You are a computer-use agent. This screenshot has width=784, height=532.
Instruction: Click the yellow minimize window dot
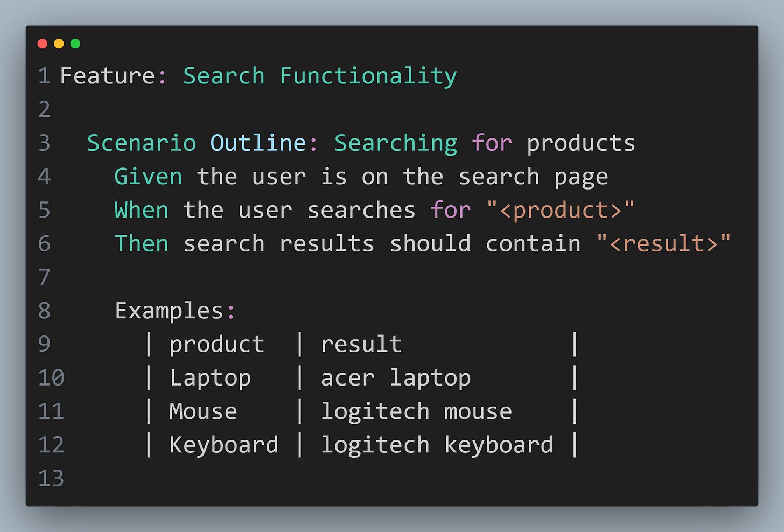coord(59,44)
